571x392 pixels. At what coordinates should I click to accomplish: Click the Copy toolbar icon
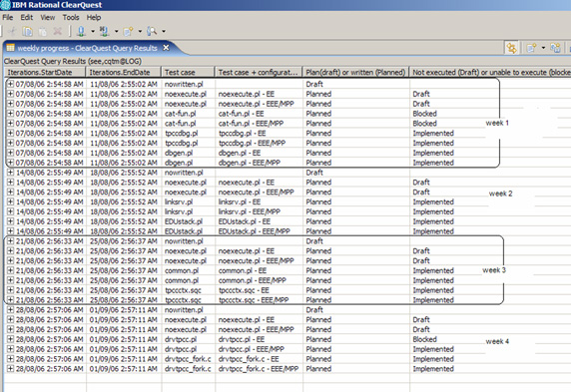[27, 32]
